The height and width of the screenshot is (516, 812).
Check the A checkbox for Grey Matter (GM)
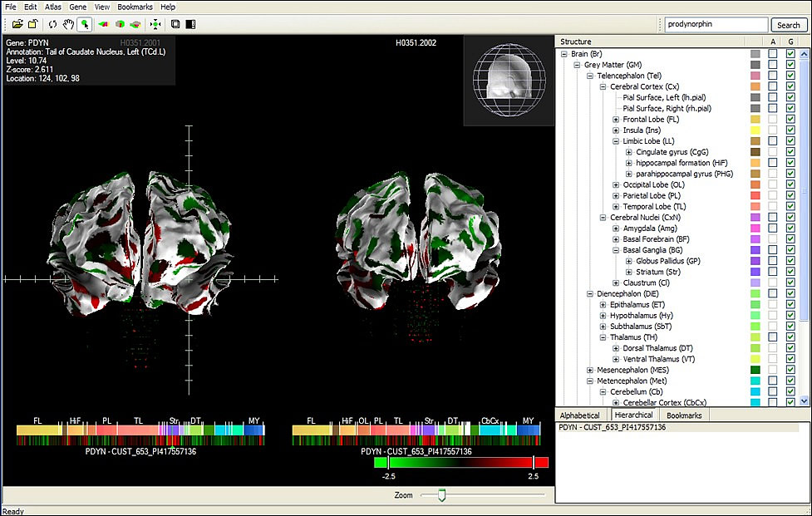773,65
